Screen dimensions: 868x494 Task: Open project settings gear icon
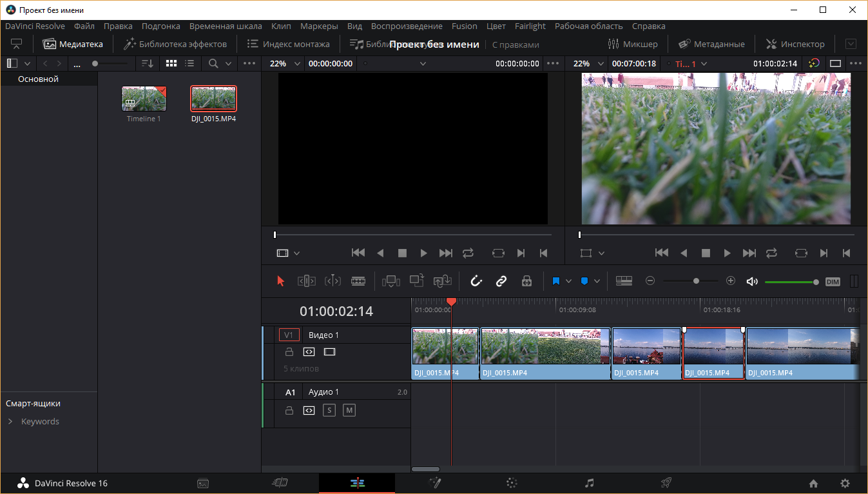coord(845,483)
